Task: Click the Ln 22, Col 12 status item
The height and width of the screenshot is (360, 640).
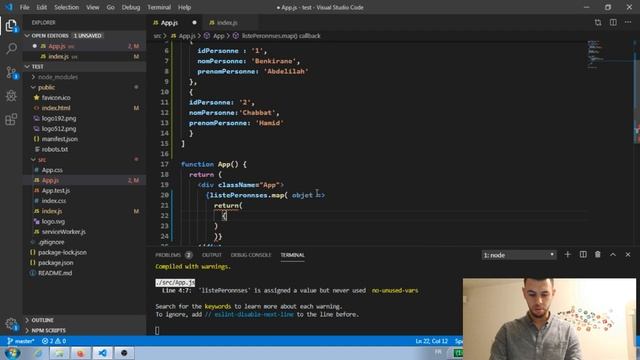Action: pos(431,341)
